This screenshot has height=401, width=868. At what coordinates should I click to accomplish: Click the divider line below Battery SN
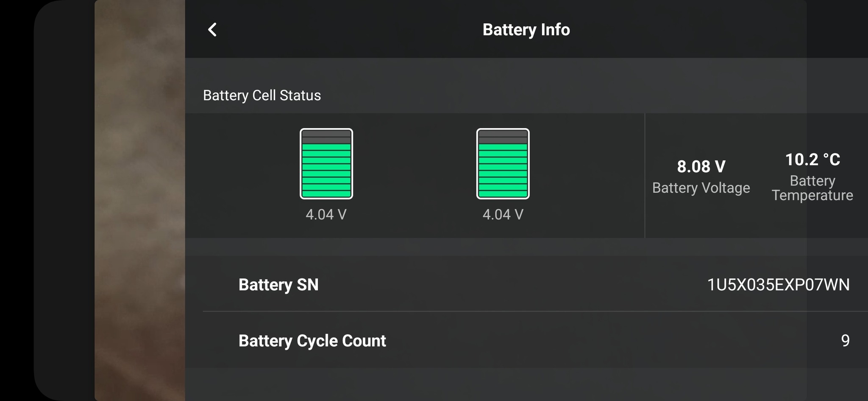pos(534,311)
